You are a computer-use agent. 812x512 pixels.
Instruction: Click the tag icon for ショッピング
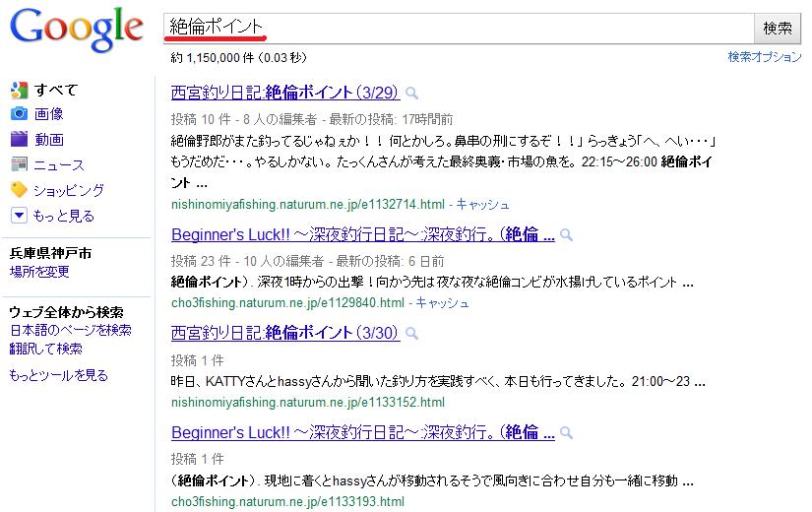[x=19, y=190]
